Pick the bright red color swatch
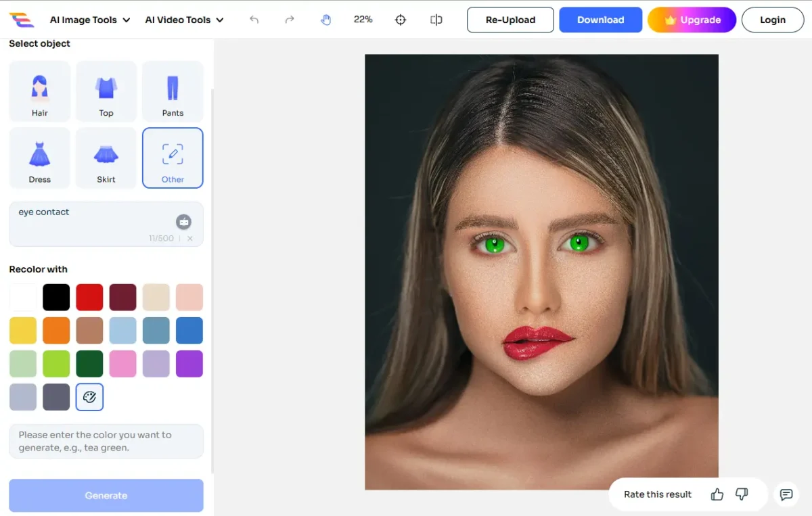Screen dimensions: 812x516 89,298
